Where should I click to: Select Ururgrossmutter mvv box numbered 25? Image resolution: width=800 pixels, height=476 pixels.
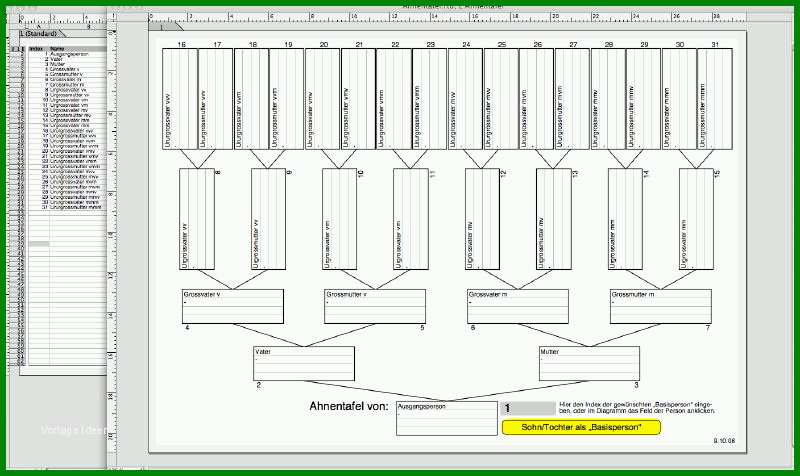(x=501, y=99)
